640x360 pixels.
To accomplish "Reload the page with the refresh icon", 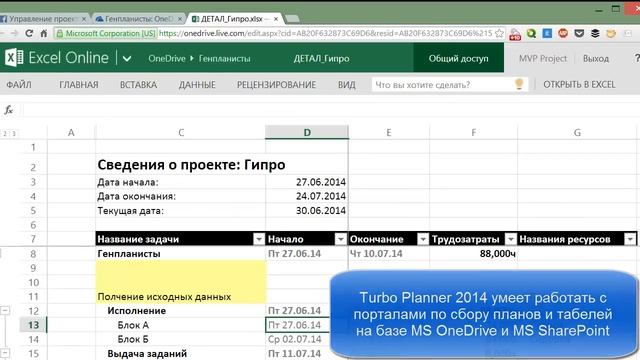I will tap(29, 33).
